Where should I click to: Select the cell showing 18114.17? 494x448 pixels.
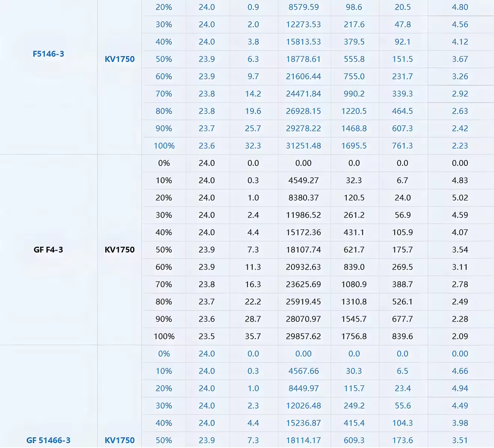(x=304, y=441)
